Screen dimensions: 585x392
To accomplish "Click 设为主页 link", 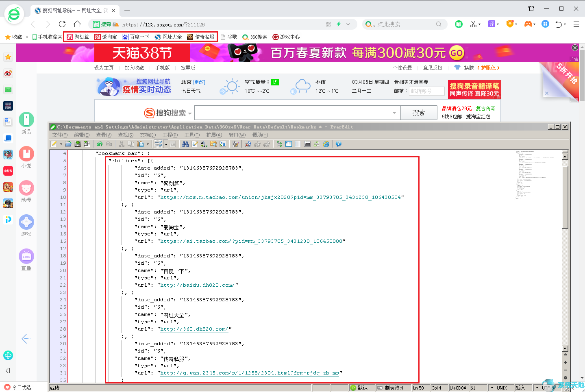I will point(104,68).
